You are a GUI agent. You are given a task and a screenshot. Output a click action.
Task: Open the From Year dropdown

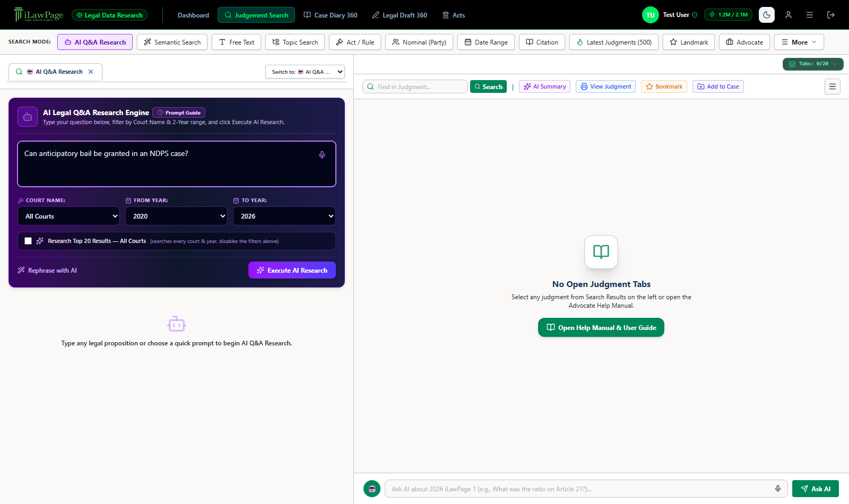point(176,216)
